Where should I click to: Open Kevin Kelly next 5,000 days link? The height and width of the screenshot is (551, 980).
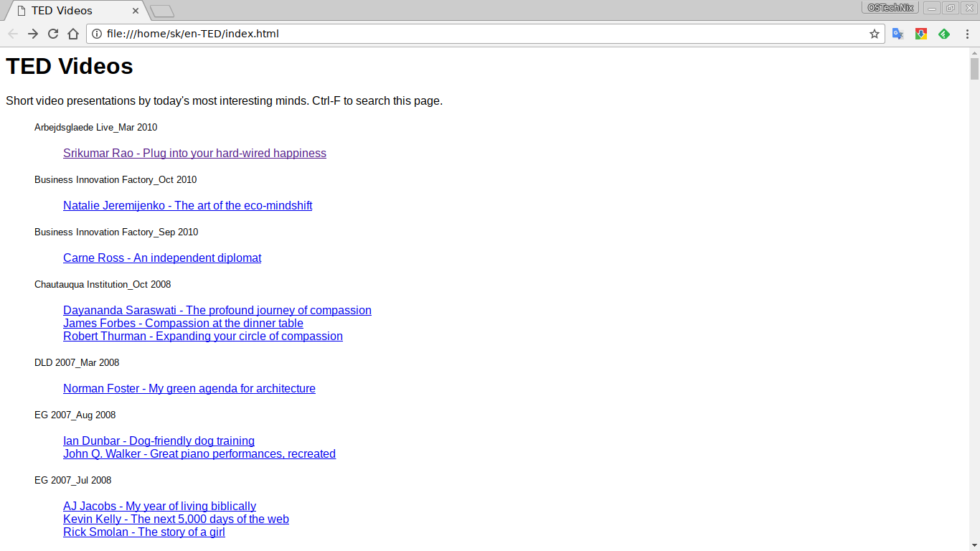(176, 519)
